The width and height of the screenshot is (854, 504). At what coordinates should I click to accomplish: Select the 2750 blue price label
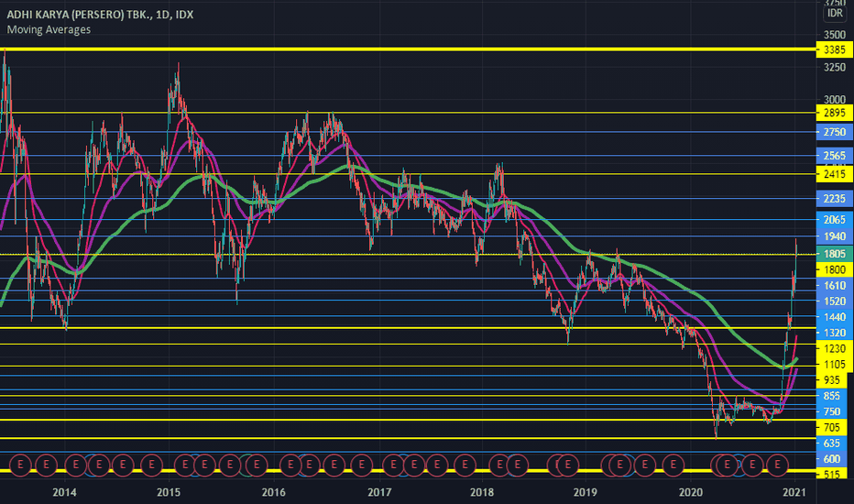tap(835, 132)
